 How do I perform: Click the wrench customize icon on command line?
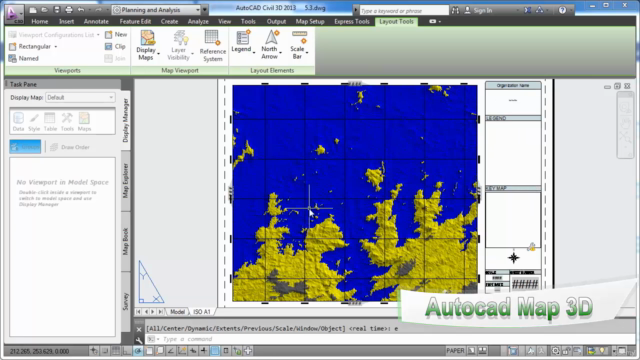point(139,340)
